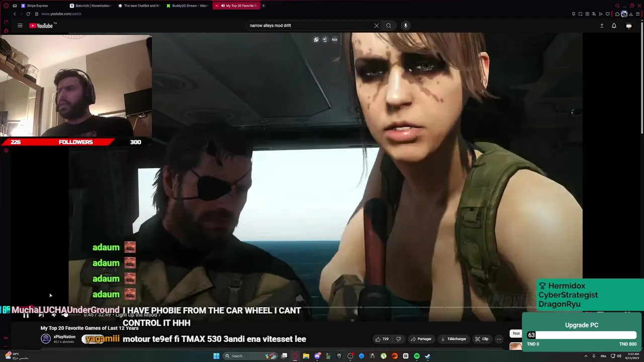Image resolution: width=644 pixels, height=362 pixels.
Task: Open the browser extensions cube icon
Action: 617,14
